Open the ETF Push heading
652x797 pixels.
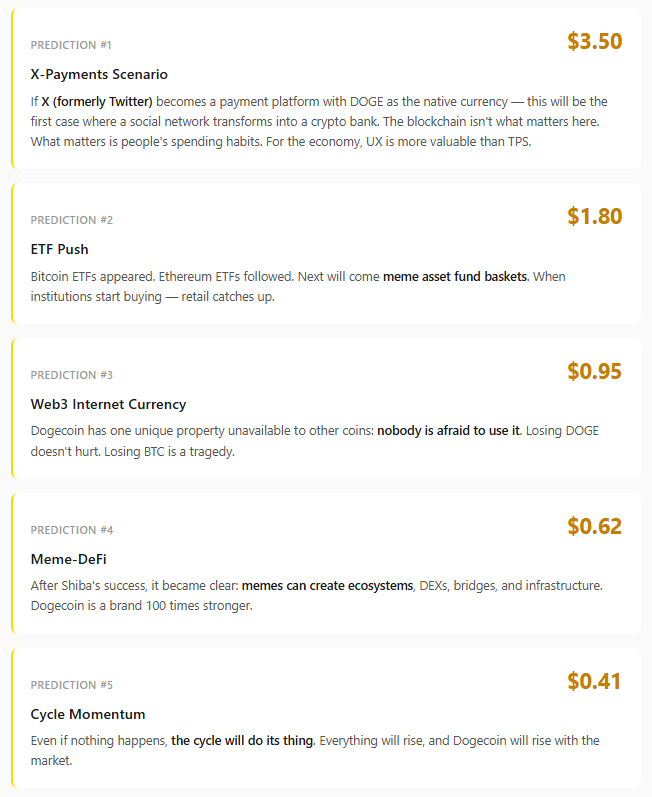60,249
